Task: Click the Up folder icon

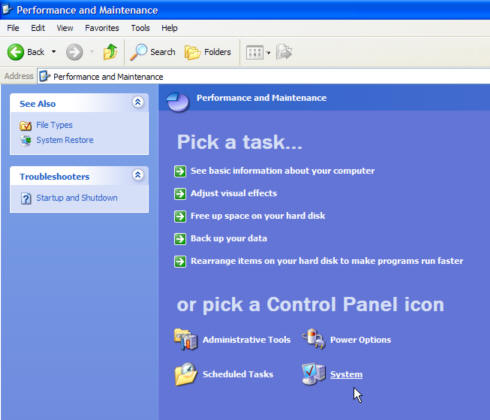Action: 110,52
